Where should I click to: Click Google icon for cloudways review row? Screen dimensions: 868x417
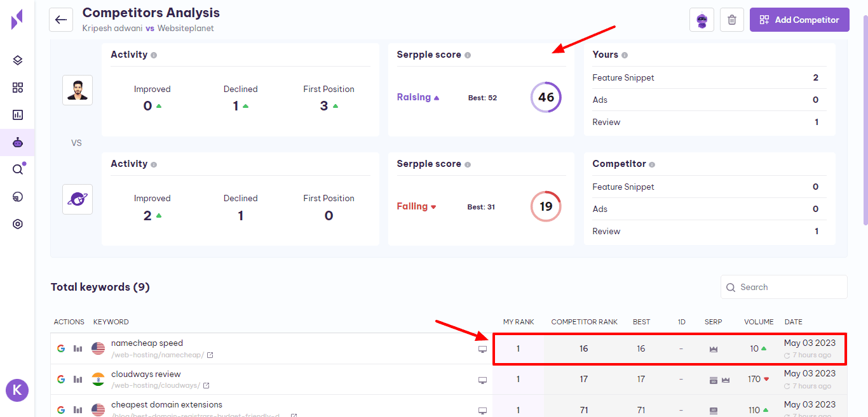pyautogui.click(x=61, y=380)
